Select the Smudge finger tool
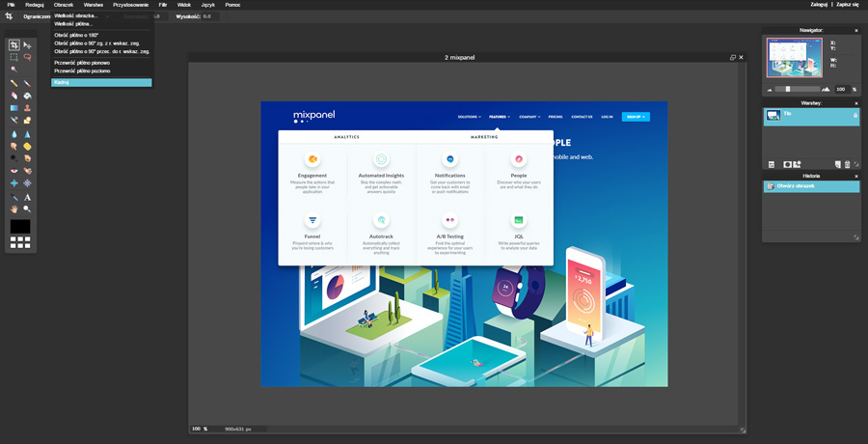This screenshot has height=444, width=868. (14, 147)
